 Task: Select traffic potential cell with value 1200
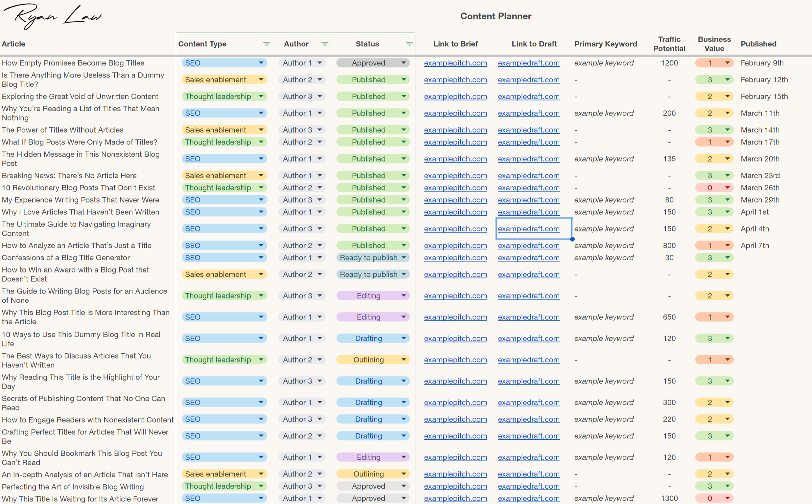pyautogui.click(x=669, y=63)
